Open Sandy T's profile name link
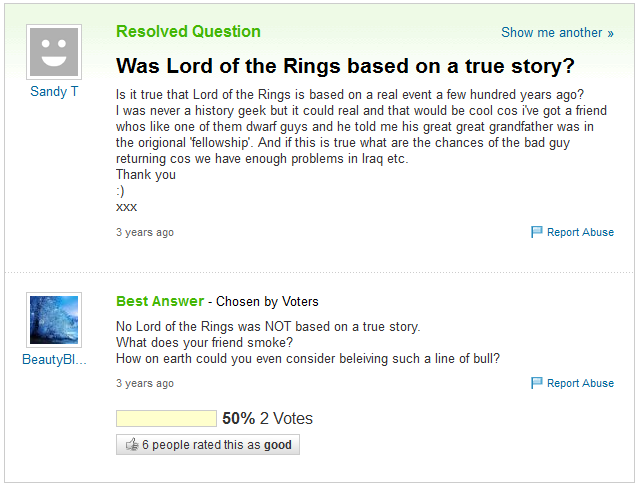 pos(54,92)
